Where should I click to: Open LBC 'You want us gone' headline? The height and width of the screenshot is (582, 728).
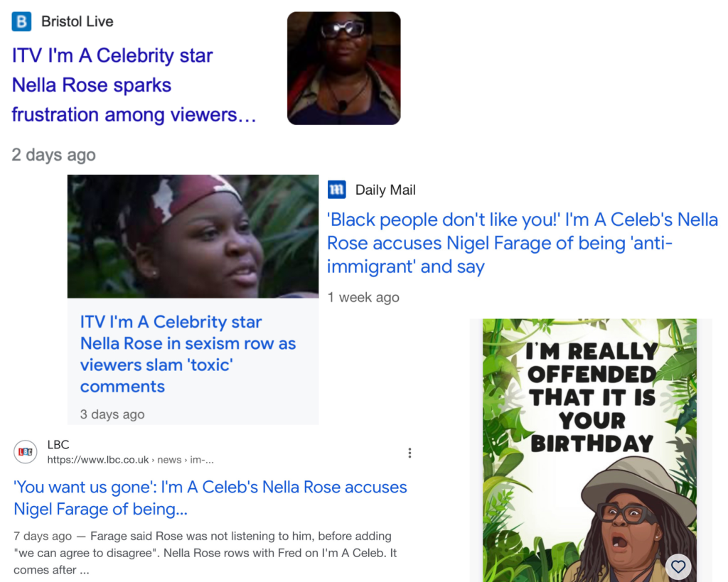pyautogui.click(x=210, y=498)
